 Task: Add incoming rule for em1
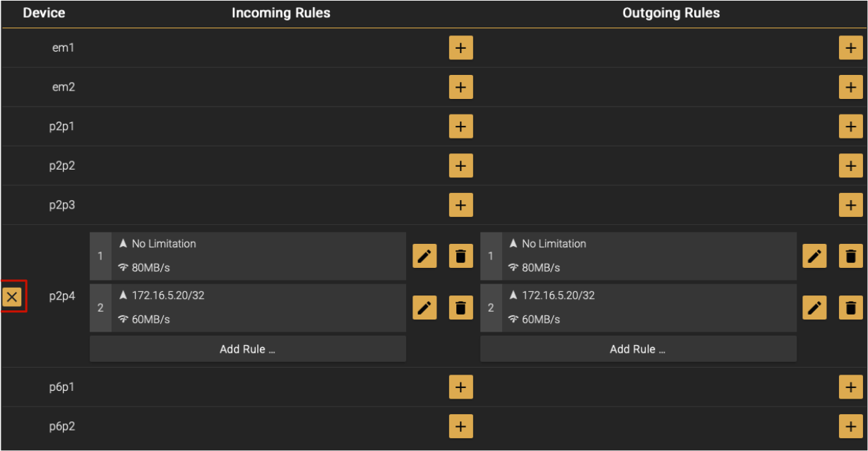(460, 48)
